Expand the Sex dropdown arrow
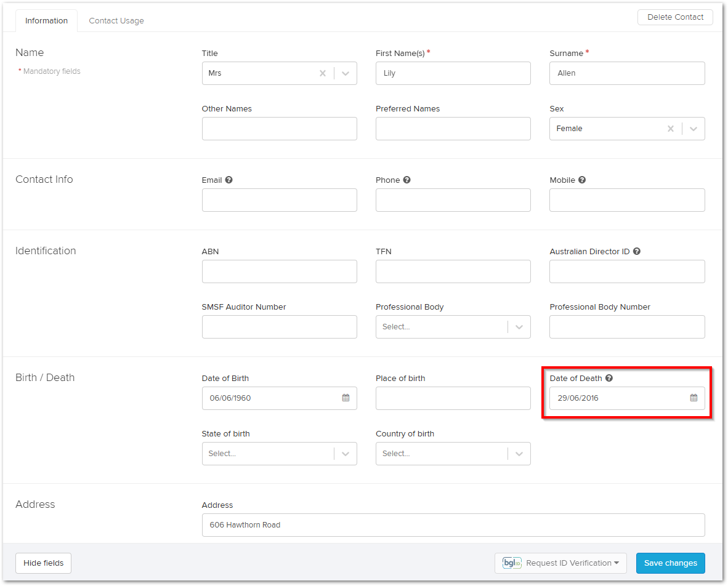This screenshot has width=728, height=586. [693, 129]
